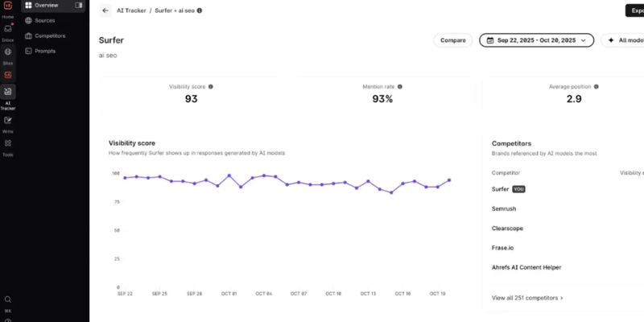The image size is (644, 322).
Task: Click the peak data point above OCT 01
Action: click(x=229, y=175)
